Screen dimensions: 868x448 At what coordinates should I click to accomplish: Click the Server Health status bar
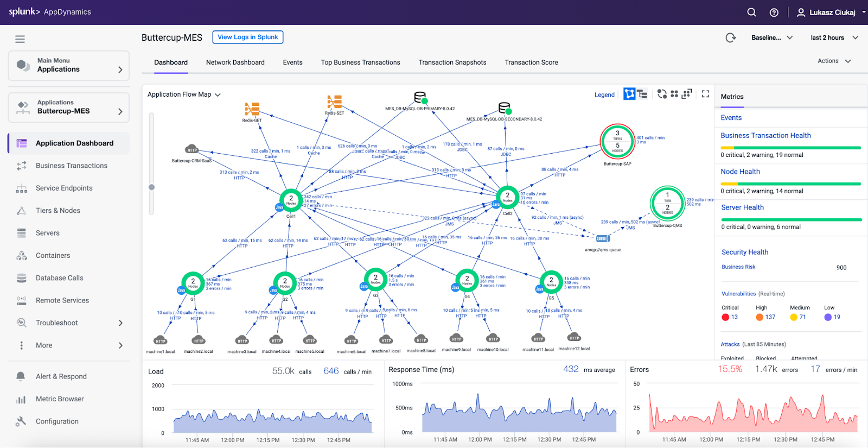click(x=791, y=220)
